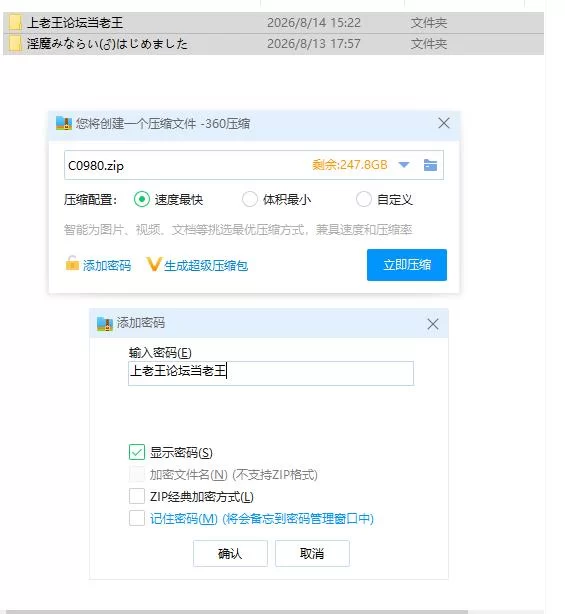The width and height of the screenshot is (565, 614).
Task: Click the padlock icon next to 添加密码
Action: pos(72,263)
